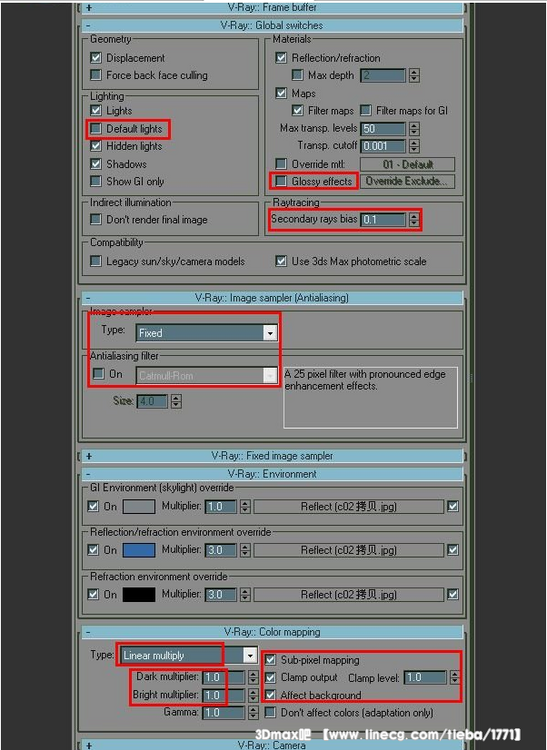
Task: Enable the Override mtl checkbox
Action: click(281, 164)
